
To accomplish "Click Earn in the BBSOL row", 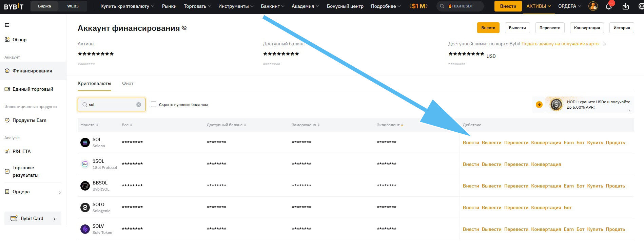I will (x=569, y=186).
